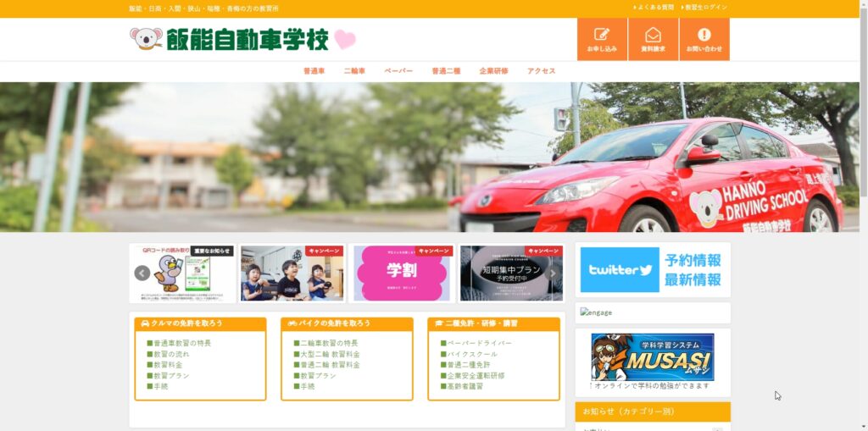Click the 飯能自動車学校 koala logo

(x=242, y=39)
